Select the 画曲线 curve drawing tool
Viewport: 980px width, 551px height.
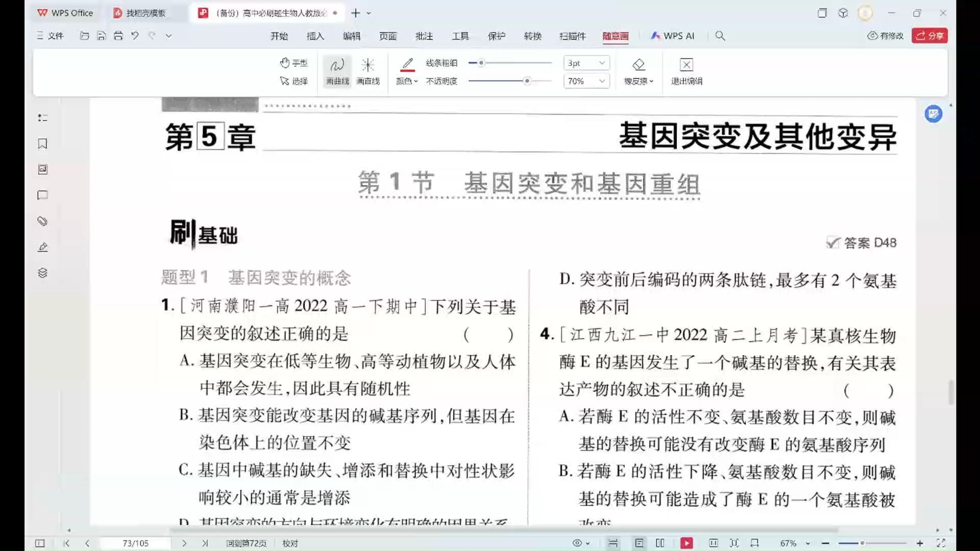tap(336, 70)
